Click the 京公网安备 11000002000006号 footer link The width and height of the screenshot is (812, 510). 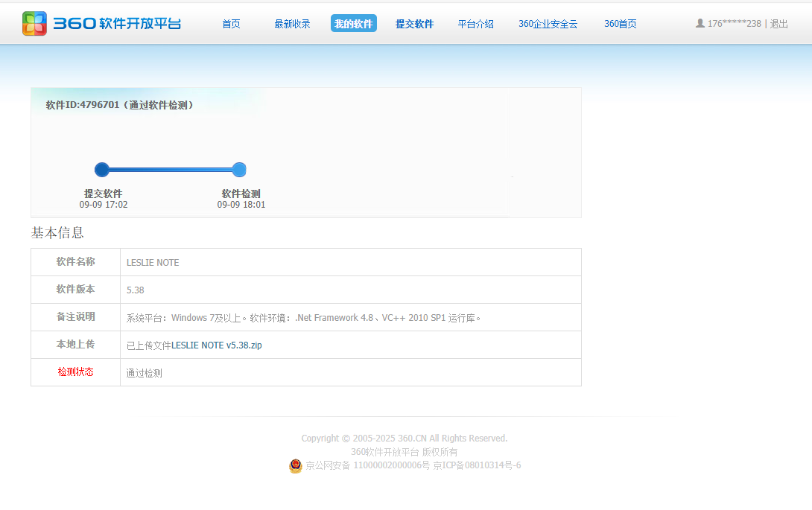tap(367, 465)
